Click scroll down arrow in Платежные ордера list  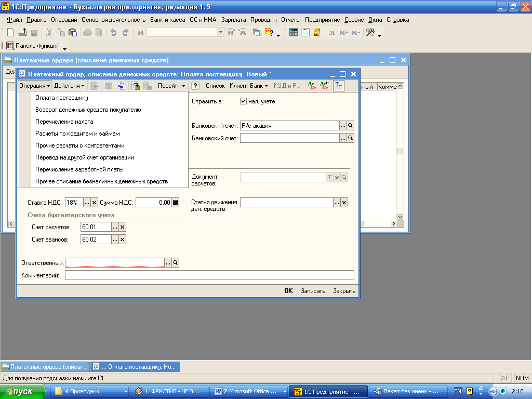point(401,217)
